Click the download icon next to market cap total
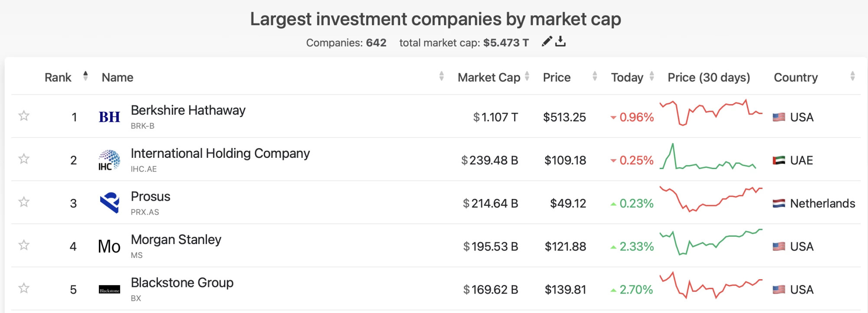 coord(561,41)
